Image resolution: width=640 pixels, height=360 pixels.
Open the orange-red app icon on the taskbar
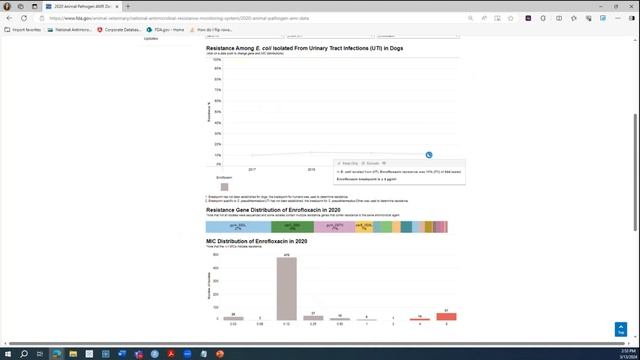[220, 354]
